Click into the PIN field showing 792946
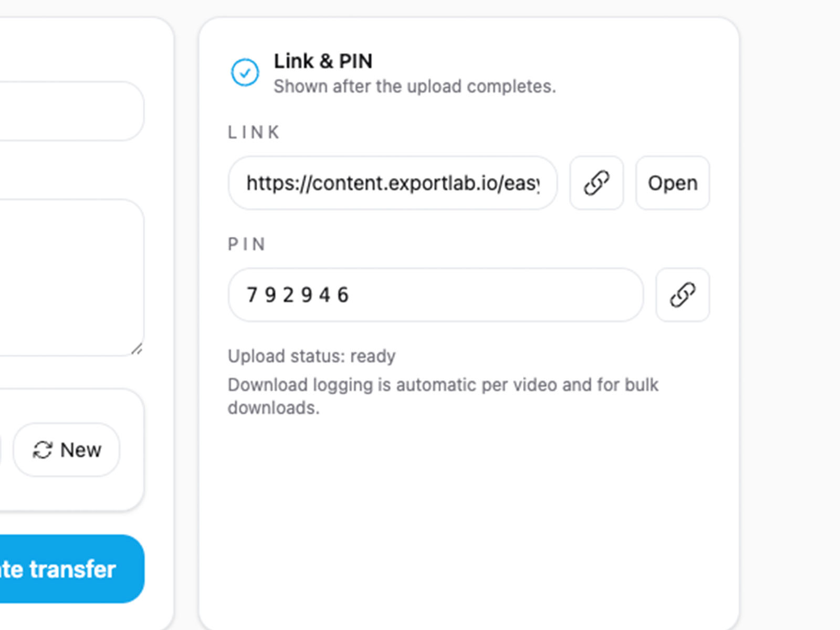Image resolution: width=840 pixels, height=630 pixels. [x=435, y=295]
